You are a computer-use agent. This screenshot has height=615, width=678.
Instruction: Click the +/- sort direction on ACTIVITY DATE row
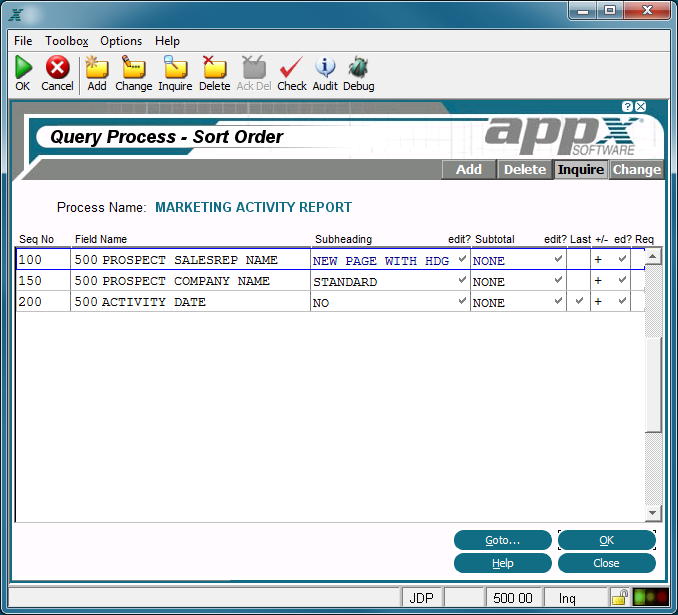(x=598, y=301)
